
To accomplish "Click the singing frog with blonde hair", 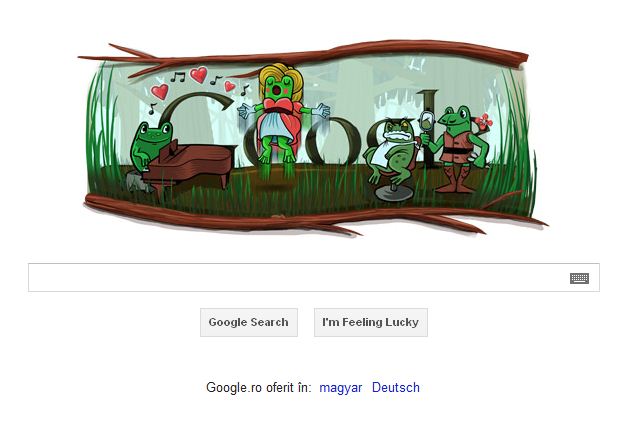I will coord(281,118).
